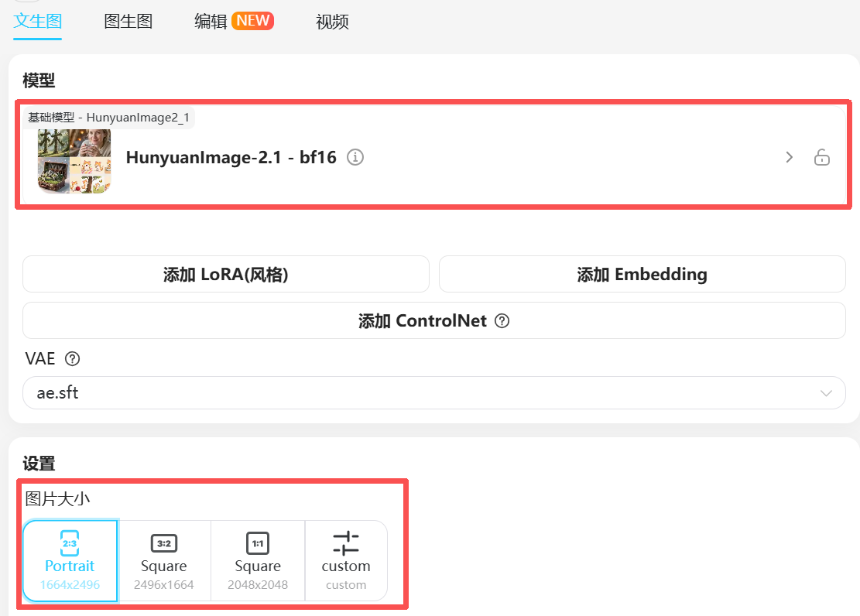The image size is (860, 616).
Task: Click the HunyuanImage model preview thumbnail
Action: 74,160
